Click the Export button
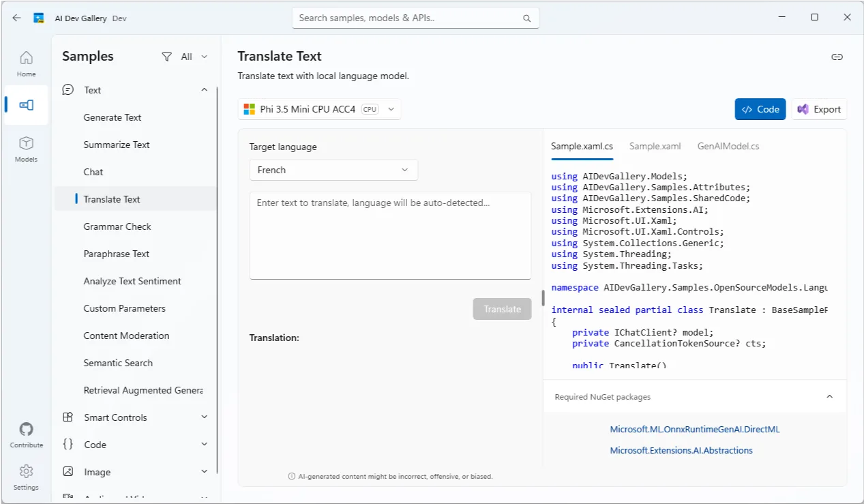 819,109
